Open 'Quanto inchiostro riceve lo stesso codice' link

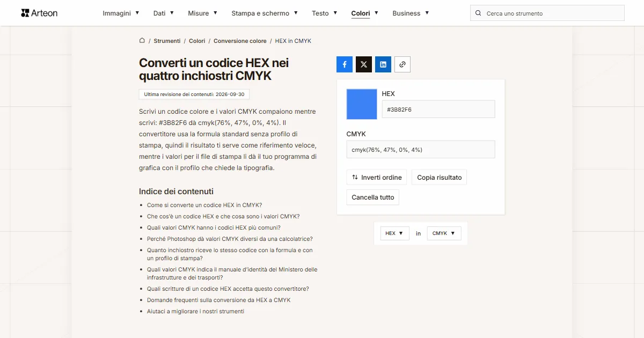click(230, 254)
